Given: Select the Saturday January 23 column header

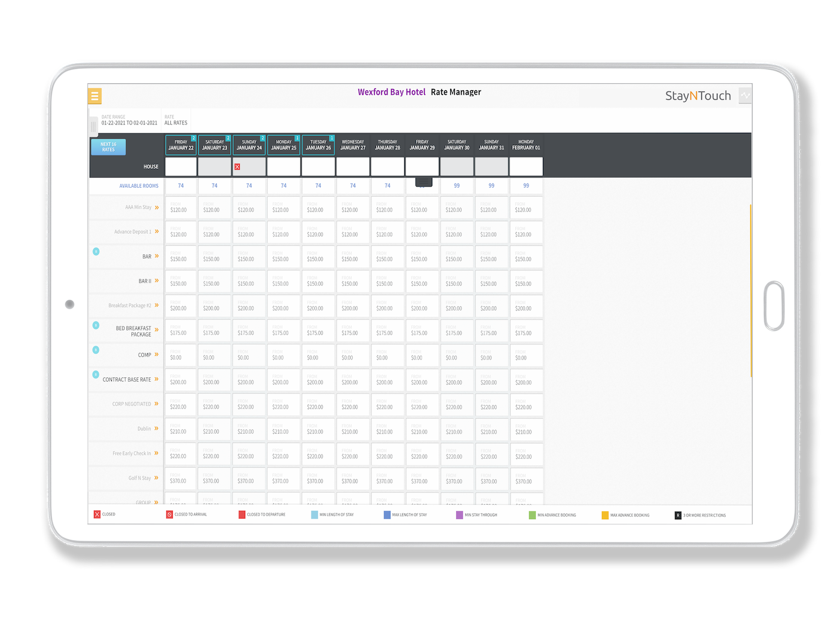Looking at the screenshot, I should (215, 145).
